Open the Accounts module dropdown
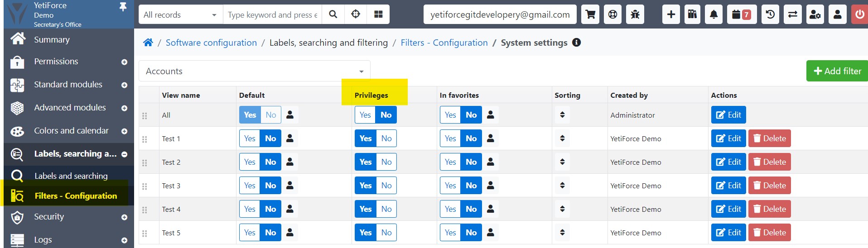Screen dimensions: 868x248 click(254, 71)
